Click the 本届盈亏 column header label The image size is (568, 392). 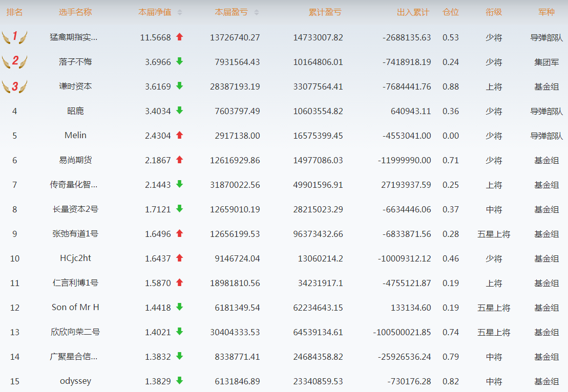(231, 12)
